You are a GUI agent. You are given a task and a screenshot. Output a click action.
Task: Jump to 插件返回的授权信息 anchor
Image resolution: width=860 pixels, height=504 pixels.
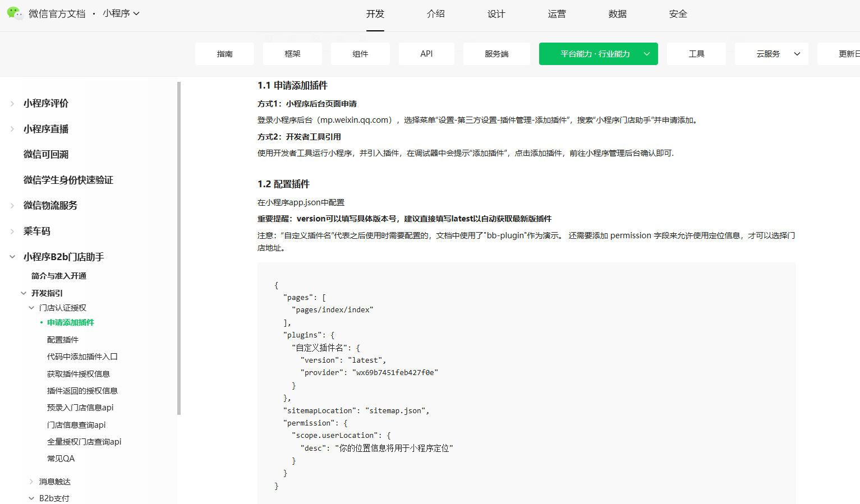tap(82, 391)
